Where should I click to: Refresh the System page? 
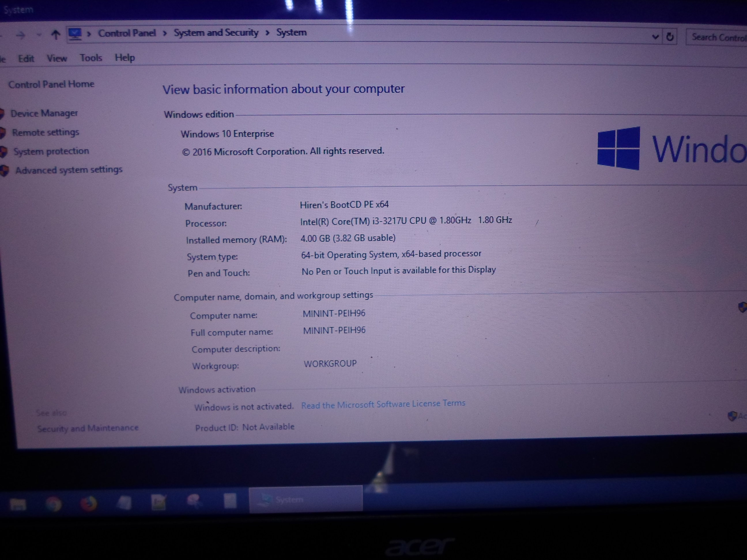(x=670, y=37)
